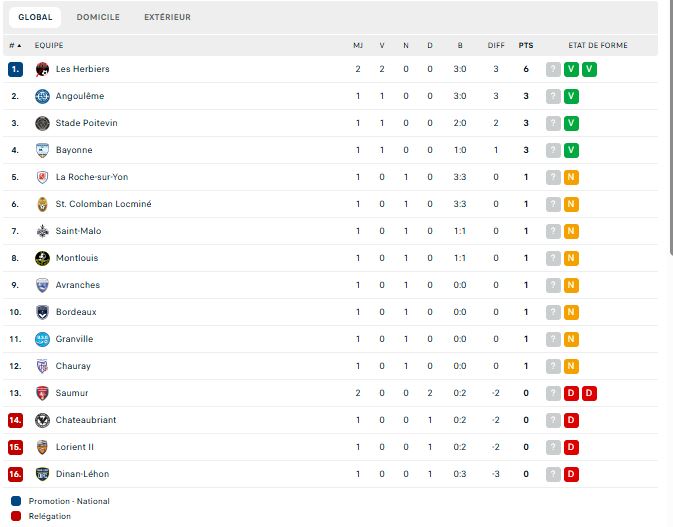Click the Stade Poitevin team crest
The height and width of the screenshot is (527, 673).
(42, 123)
